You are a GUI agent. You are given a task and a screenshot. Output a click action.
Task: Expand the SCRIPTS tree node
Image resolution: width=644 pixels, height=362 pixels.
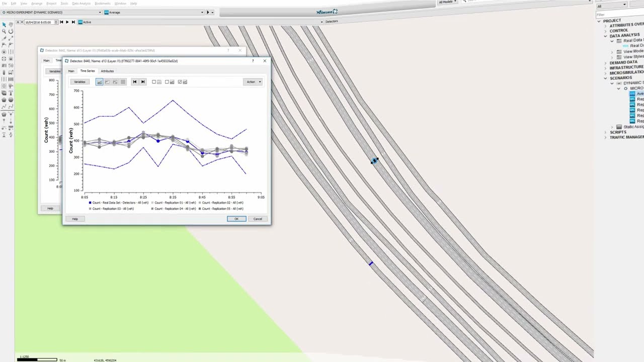coord(605,132)
